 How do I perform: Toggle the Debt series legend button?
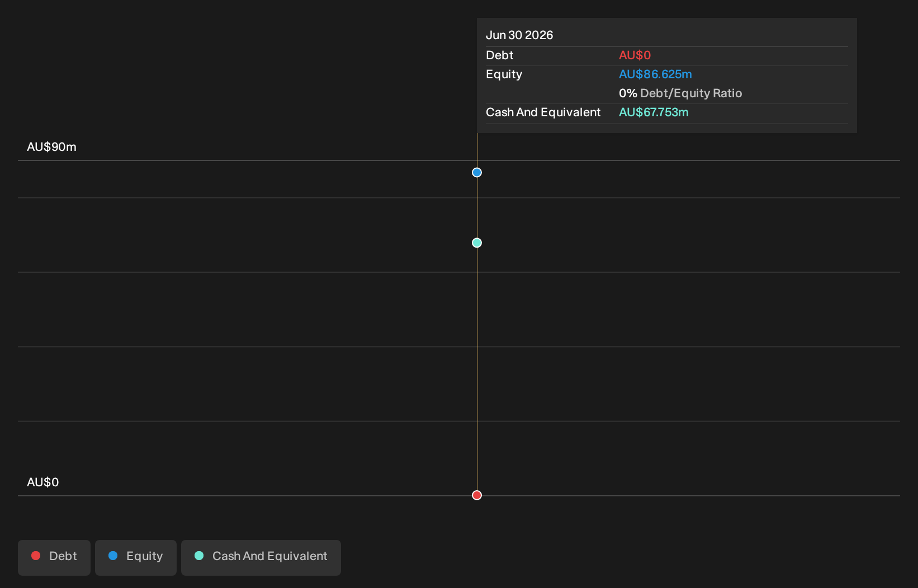54,557
